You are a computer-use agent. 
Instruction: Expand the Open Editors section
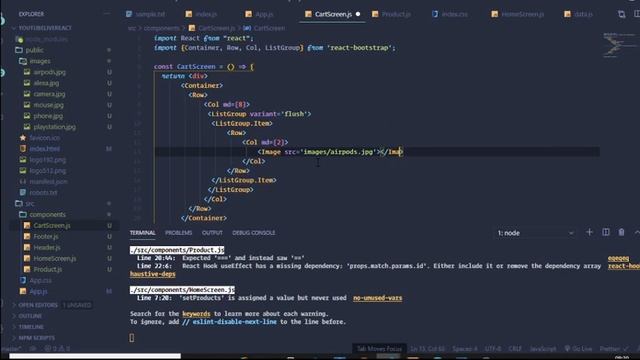tap(38, 305)
